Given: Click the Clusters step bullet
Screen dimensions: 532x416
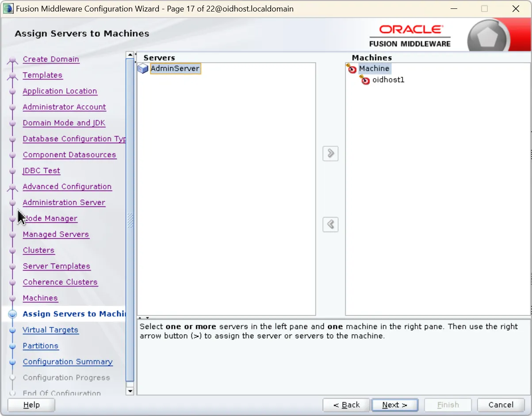Looking at the screenshot, I should pyautogui.click(x=13, y=251).
